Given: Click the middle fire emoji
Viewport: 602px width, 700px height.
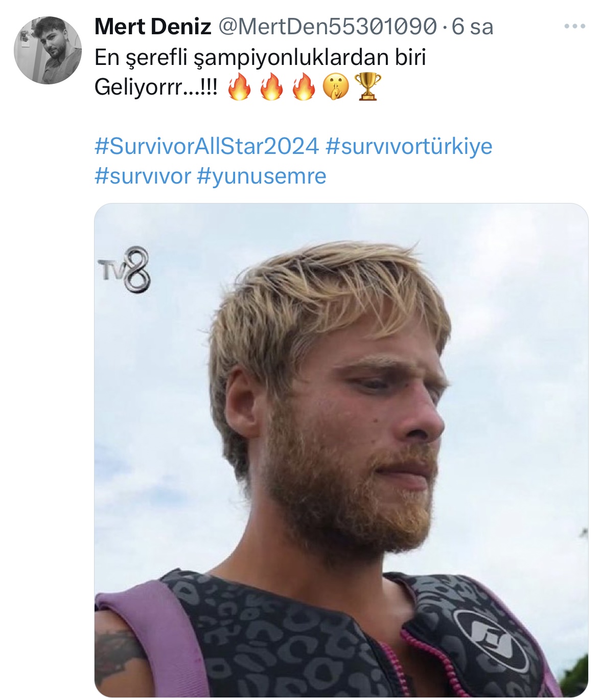Looking at the screenshot, I should (271, 87).
